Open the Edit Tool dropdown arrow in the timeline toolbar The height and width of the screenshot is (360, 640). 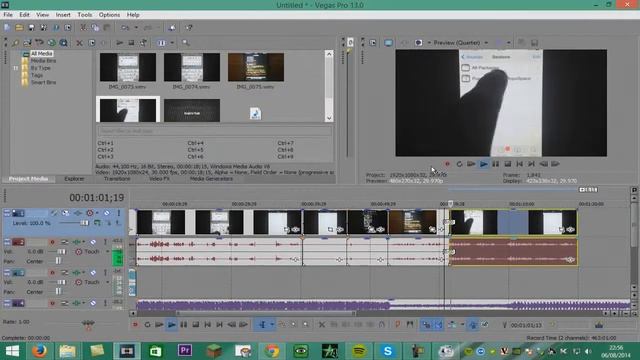(272, 325)
